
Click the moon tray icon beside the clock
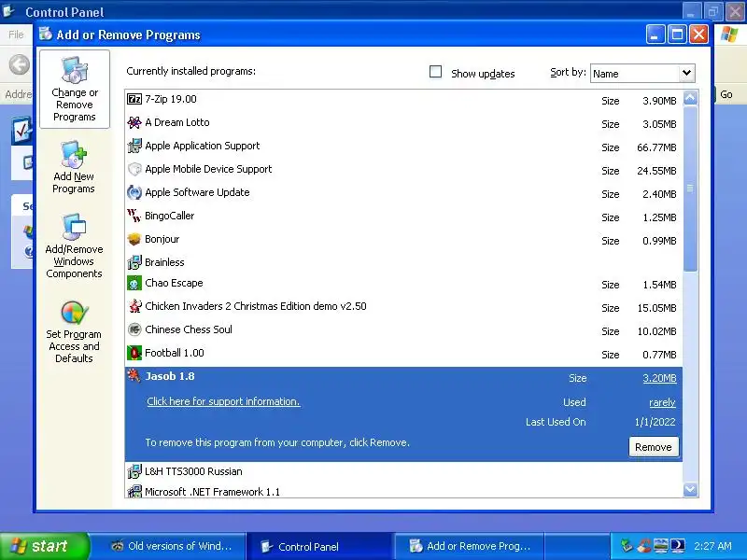pos(678,545)
